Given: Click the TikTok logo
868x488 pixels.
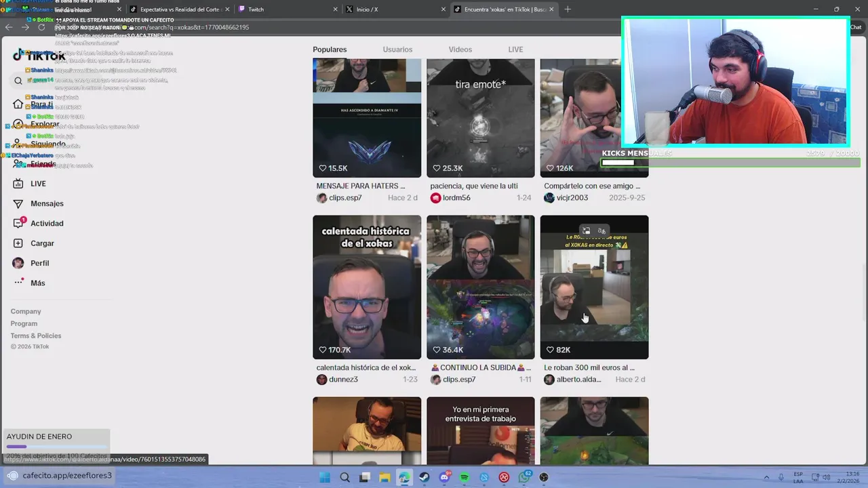Looking at the screenshot, I should [x=39, y=56].
